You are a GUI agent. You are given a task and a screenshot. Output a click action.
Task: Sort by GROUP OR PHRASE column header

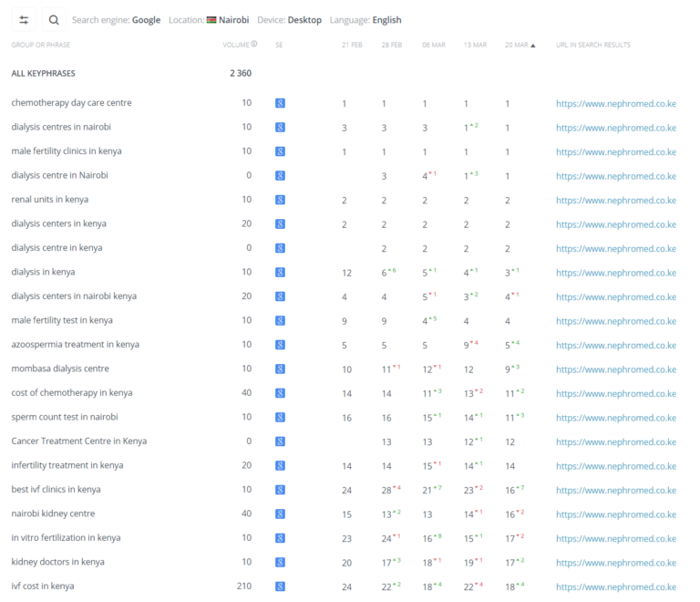[x=41, y=45]
